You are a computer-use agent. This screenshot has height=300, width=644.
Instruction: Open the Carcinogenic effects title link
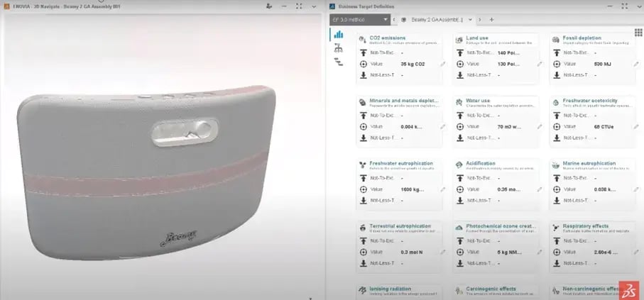tap(491, 289)
